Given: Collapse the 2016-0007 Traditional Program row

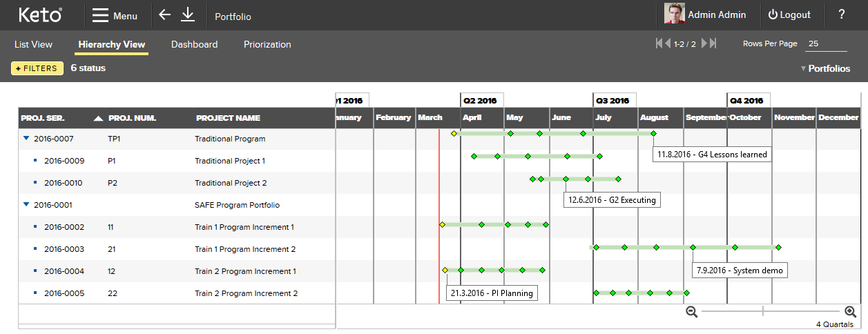Looking at the screenshot, I should tap(26, 139).
